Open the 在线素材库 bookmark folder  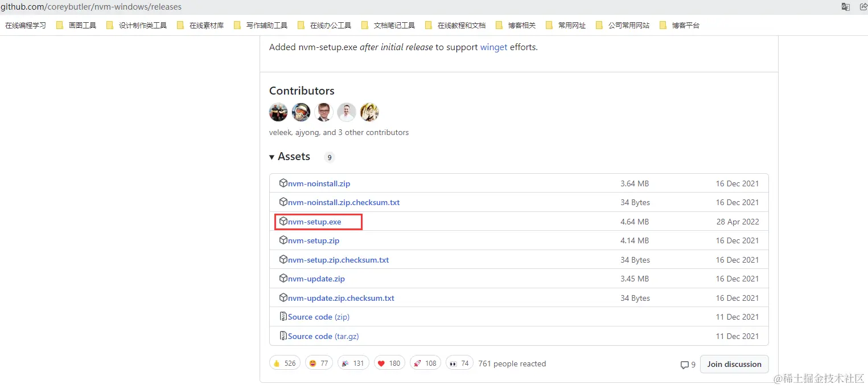click(x=200, y=26)
